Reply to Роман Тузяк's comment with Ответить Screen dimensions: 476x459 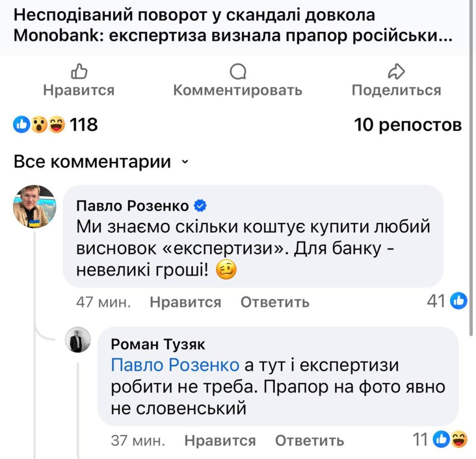click(310, 440)
